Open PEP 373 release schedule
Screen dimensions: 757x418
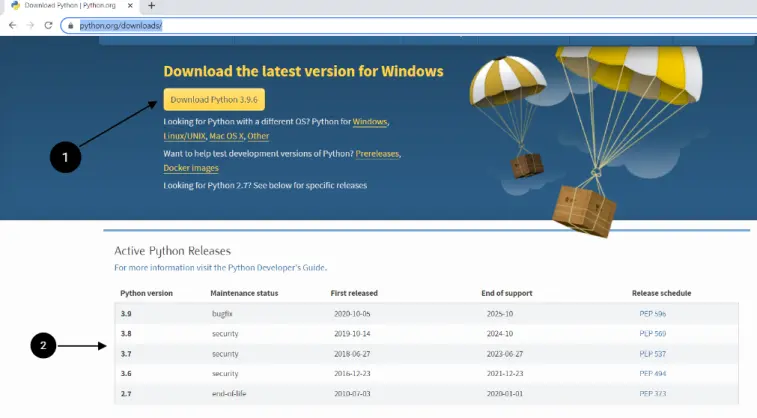pos(653,394)
